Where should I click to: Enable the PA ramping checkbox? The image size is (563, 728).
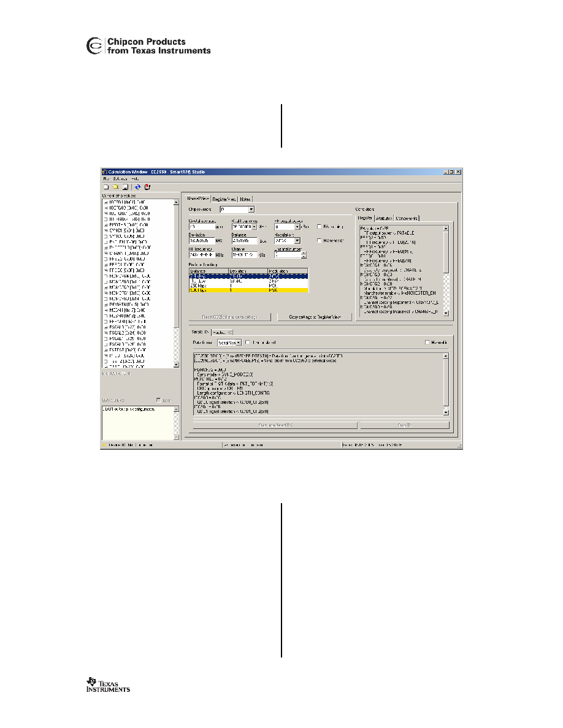coord(319,227)
